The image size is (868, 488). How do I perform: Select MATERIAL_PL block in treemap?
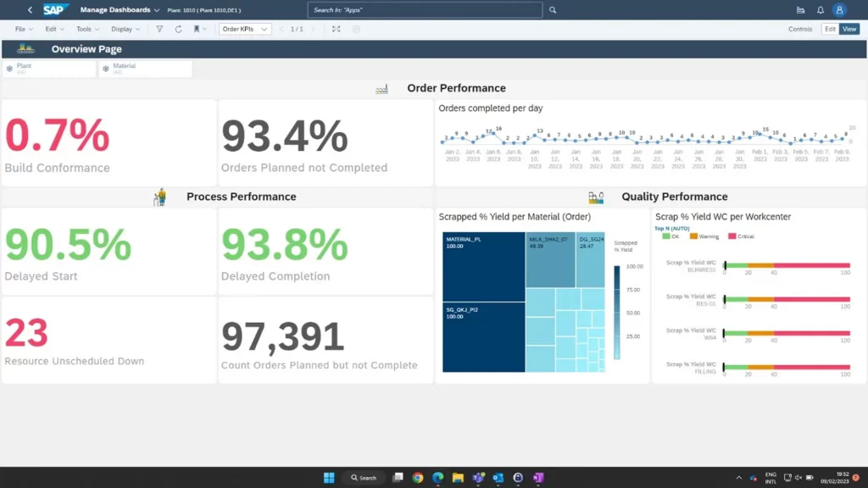point(483,267)
